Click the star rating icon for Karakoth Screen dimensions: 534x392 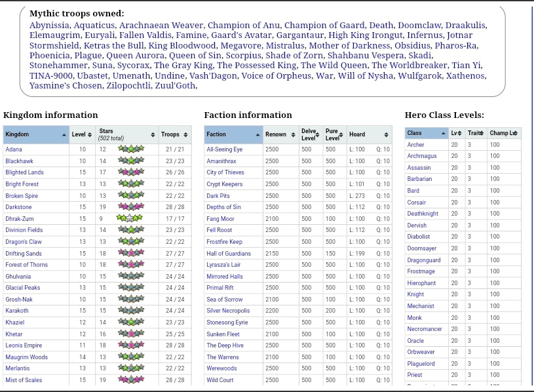[131, 310]
